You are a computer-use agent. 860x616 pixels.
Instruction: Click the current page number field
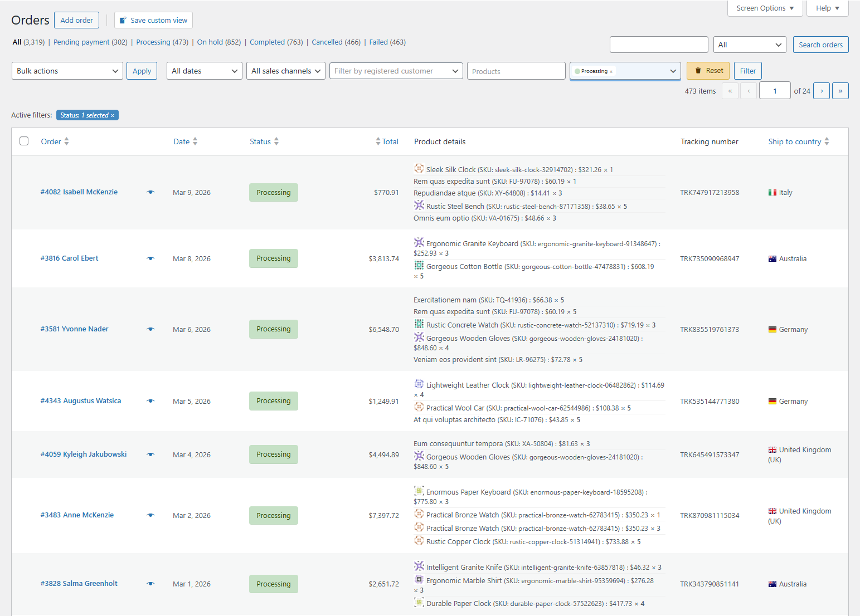coord(775,91)
